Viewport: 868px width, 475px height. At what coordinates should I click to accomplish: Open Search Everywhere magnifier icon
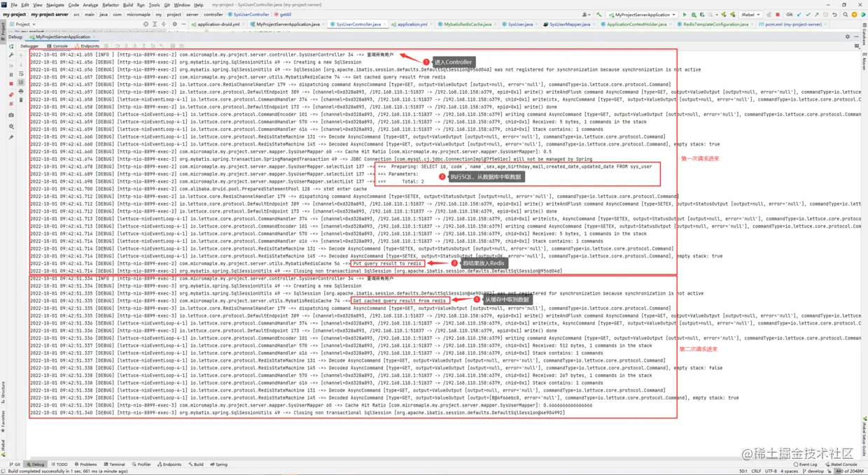point(845,14)
